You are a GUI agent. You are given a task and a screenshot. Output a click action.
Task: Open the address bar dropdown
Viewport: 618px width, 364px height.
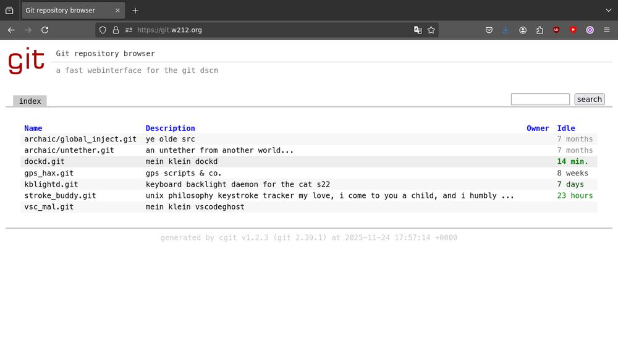278,30
